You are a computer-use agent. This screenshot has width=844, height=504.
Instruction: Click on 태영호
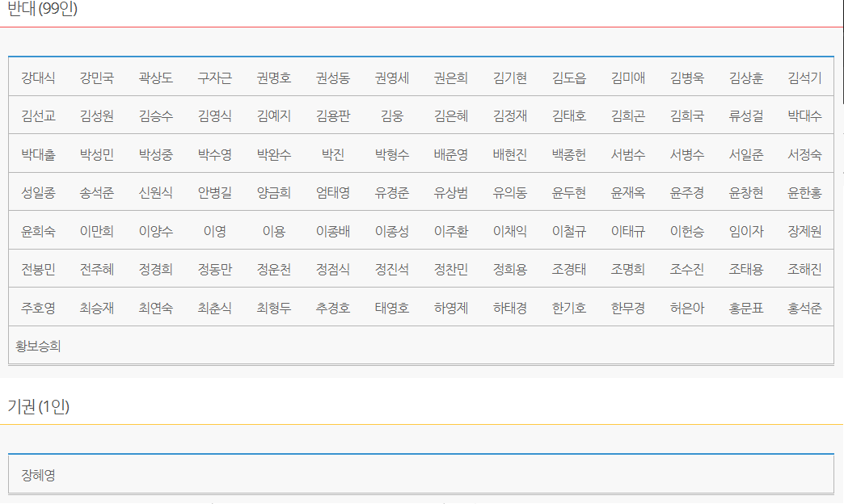(392, 309)
